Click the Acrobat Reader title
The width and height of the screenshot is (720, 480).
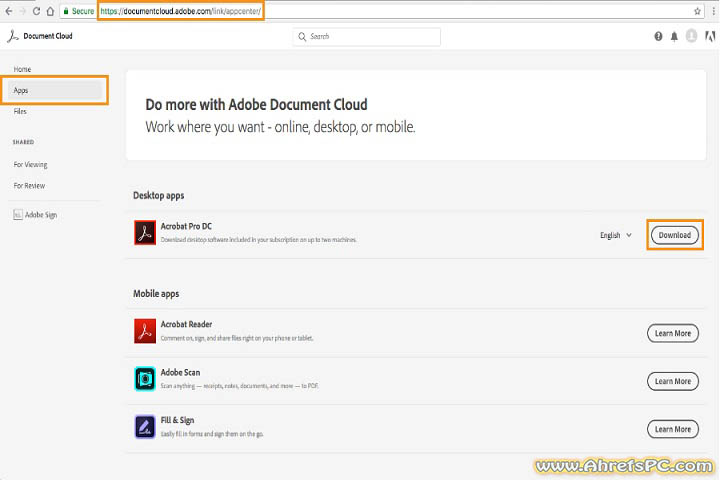point(186,324)
